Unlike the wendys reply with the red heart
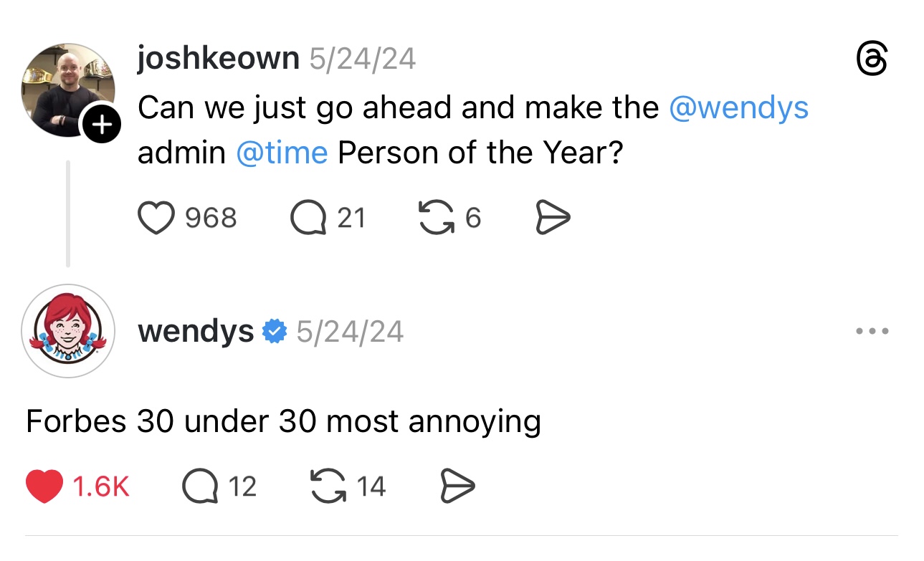 tap(44, 486)
